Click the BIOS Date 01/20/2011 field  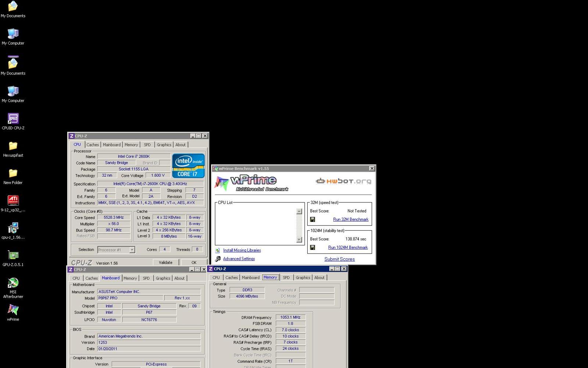point(149,348)
